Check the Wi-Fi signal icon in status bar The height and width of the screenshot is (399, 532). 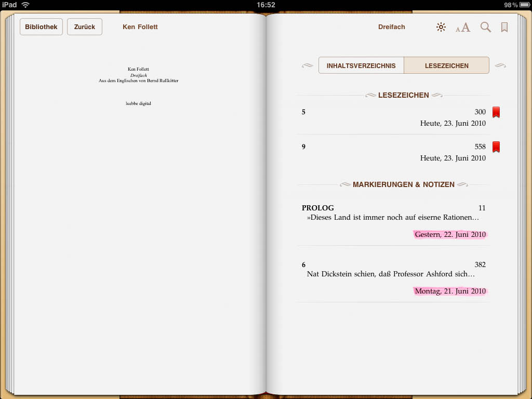click(x=25, y=5)
